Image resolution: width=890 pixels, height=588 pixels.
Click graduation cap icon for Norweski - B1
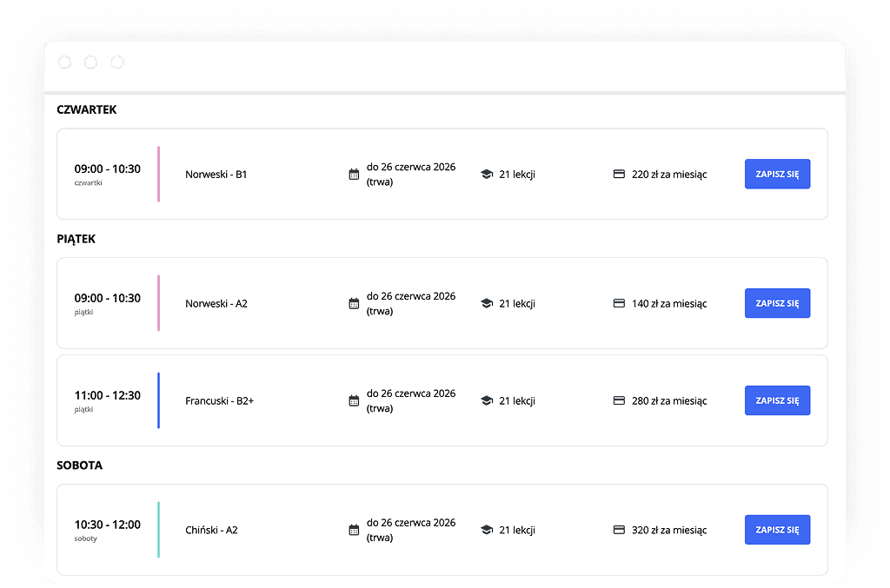pos(487,175)
